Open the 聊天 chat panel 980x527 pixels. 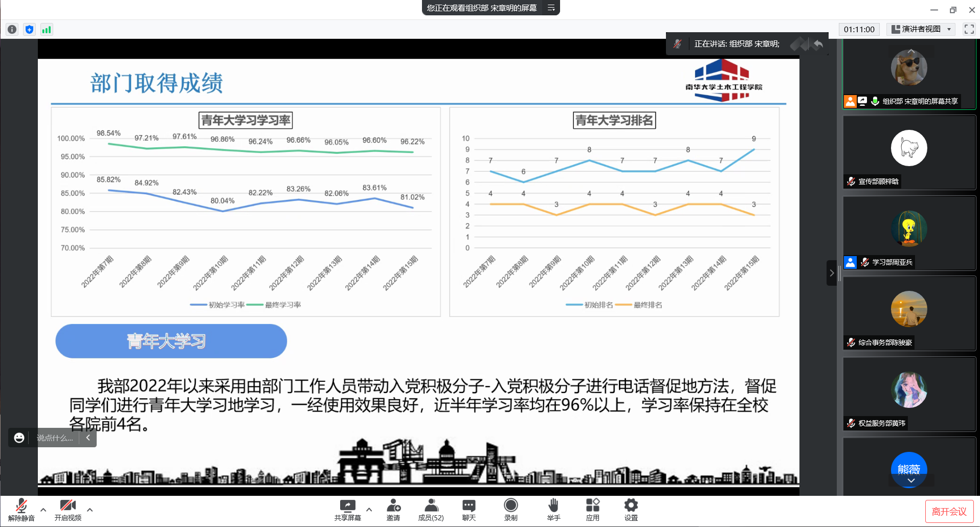[x=469, y=510]
